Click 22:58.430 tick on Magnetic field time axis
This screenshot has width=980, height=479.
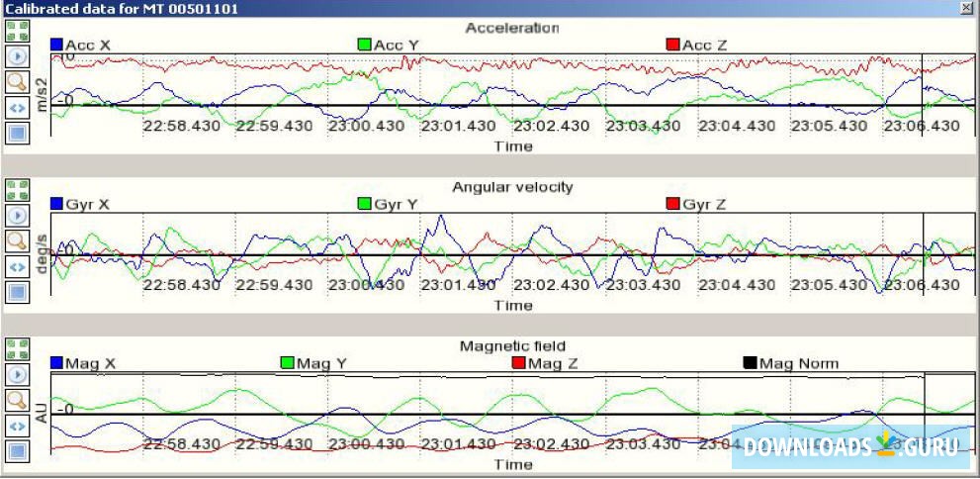tap(182, 444)
